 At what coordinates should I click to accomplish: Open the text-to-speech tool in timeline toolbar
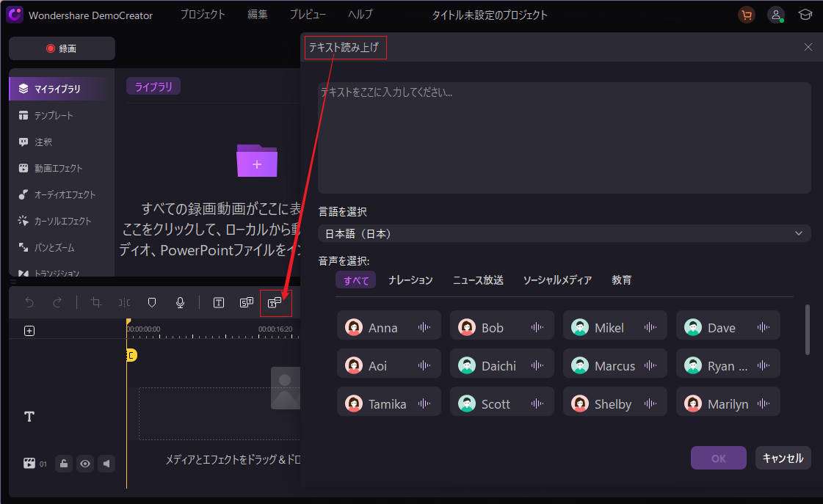click(275, 303)
